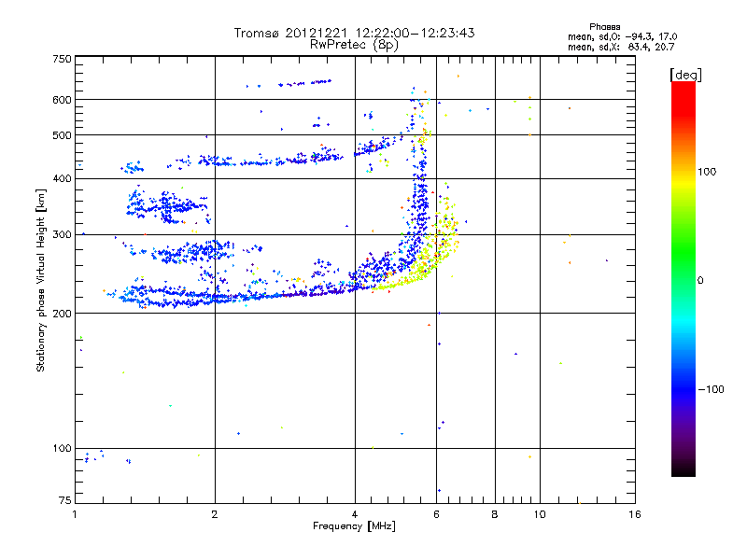The height and width of the screenshot is (560, 747).
Task: Click the y-axis label '500'
Action: coord(62,135)
